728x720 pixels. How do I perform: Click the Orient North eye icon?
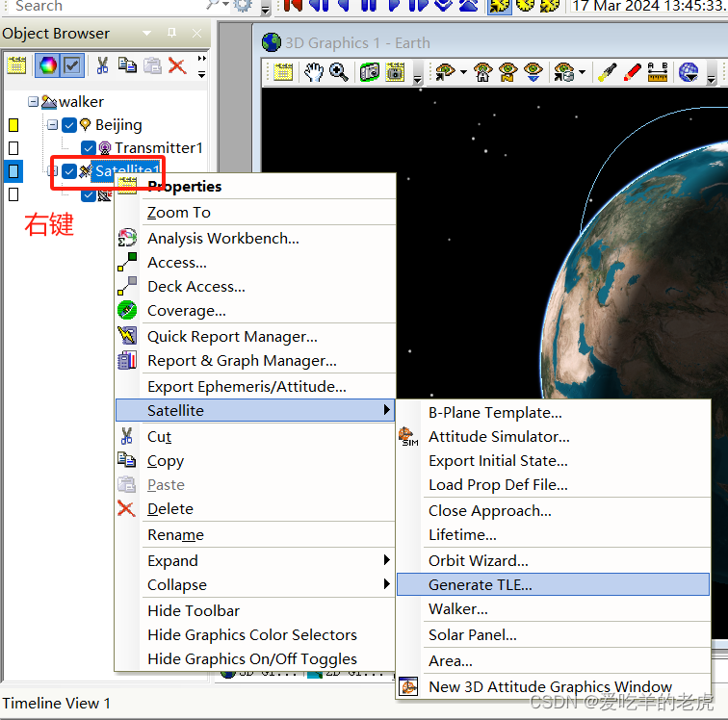tap(507, 72)
